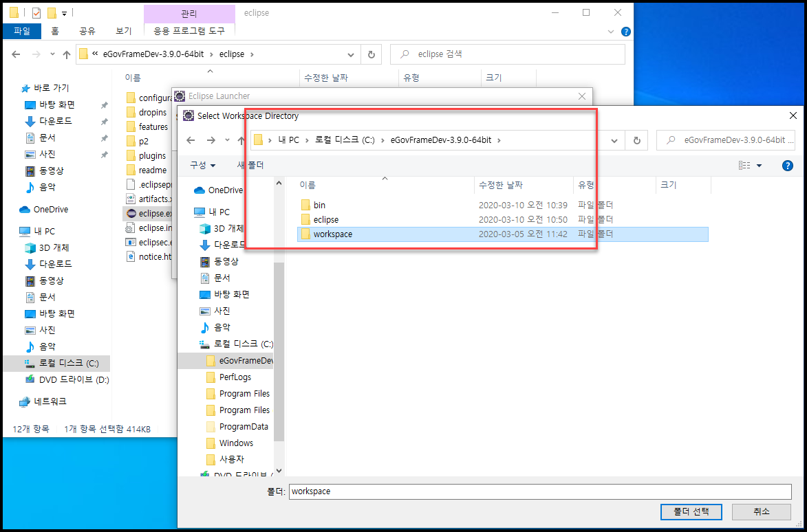807x532 pixels.
Task: Select the plugins folder in the Explorer window
Action: (146, 155)
